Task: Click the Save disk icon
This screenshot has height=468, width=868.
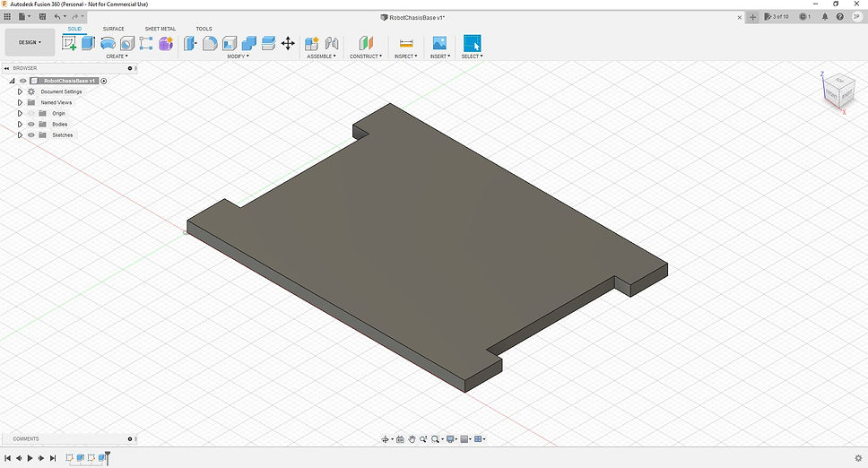Action: click(x=42, y=17)
